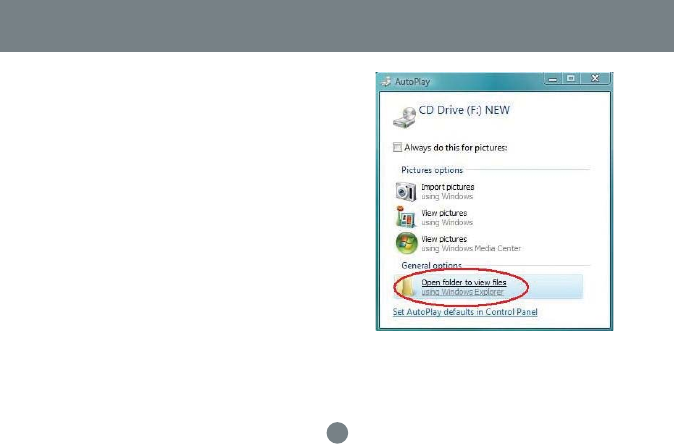Choose View pictures using Windows Media Center
674x444 pixels.
471,244
